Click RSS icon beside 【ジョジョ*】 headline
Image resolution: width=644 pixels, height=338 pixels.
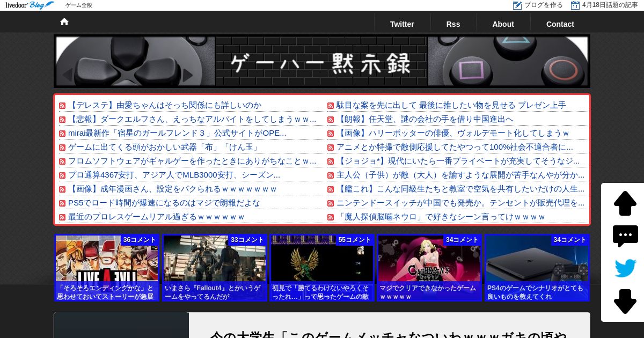tap(331, 161)
